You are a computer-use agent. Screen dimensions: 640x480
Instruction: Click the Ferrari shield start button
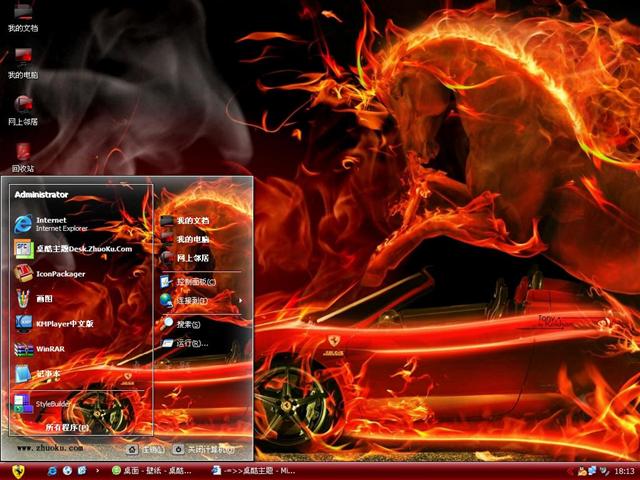[18, 471]
